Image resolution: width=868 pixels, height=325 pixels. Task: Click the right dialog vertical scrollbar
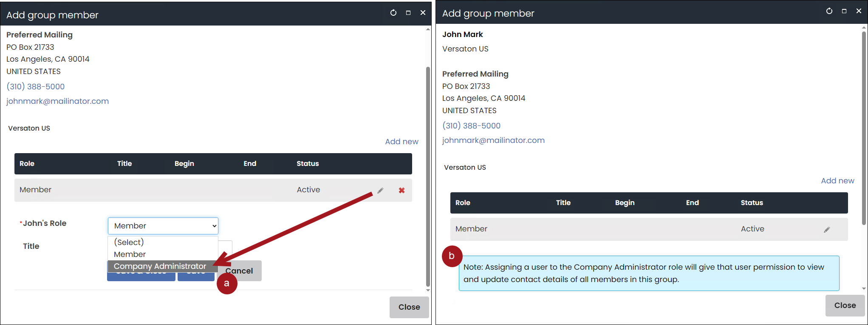point(864,128)
